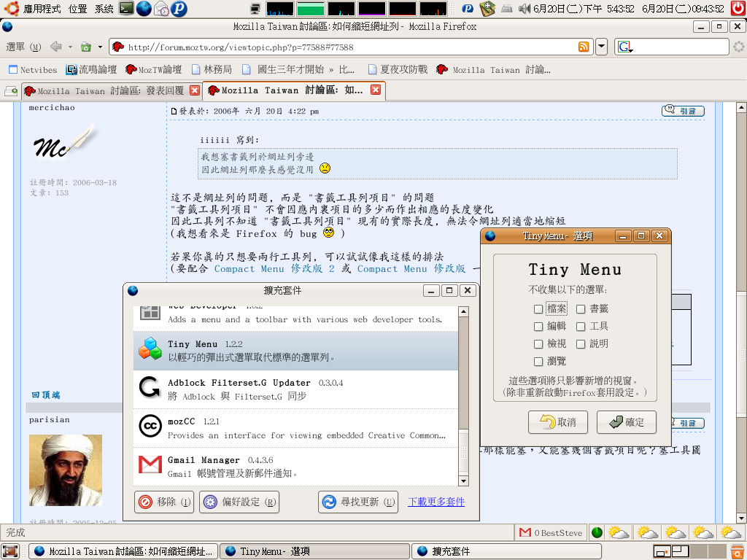The width and height of the screenshot is (747, 560).
Task: Expand the back button history dropdown arrow
Action: [71, 47]
